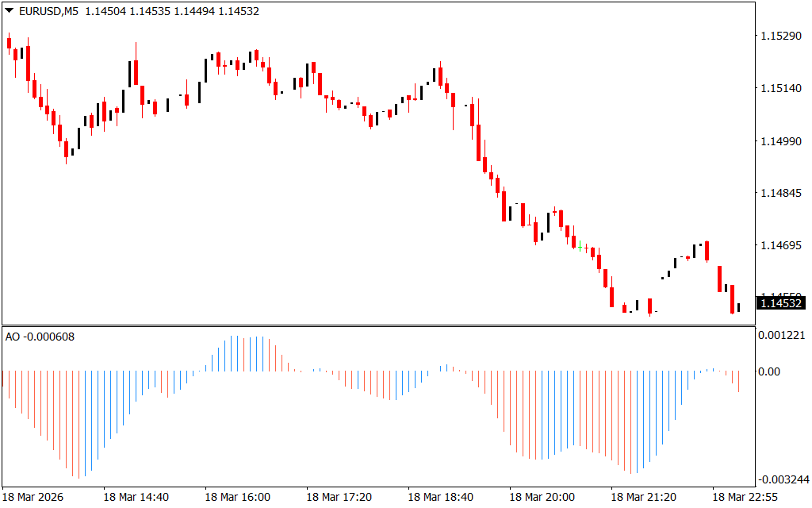Grab the divider between chart and AO window

pos(377,325)
